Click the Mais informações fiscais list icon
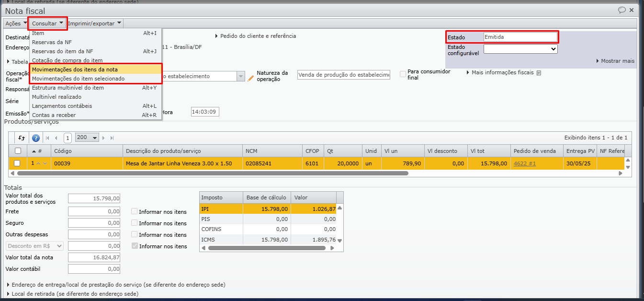Screen dimensions: 644x301 pyautogui.click(x=539, y=73)
